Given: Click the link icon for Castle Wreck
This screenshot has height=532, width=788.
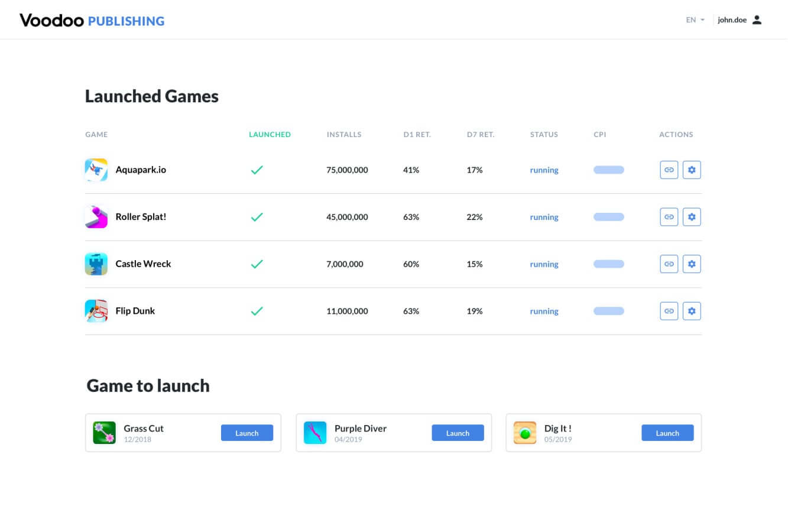Looking at the screenshot, I should tap(669, 264).
